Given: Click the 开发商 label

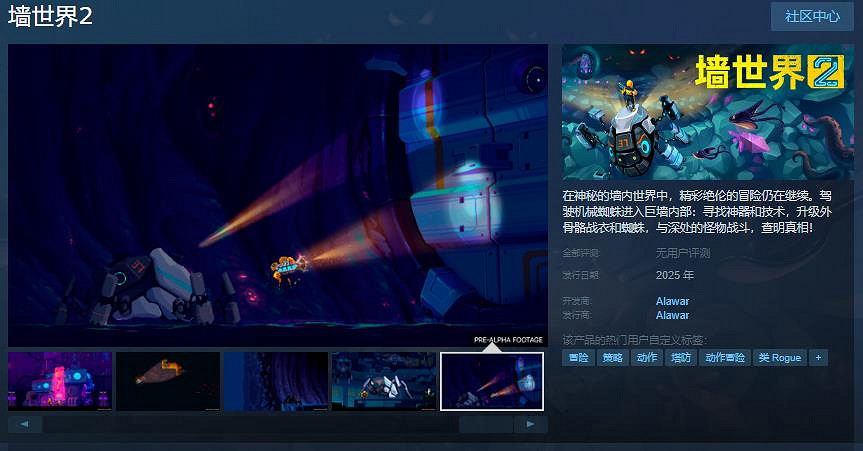Looking at the screenshot, I should pyautogui.click(x=576, y=301).
